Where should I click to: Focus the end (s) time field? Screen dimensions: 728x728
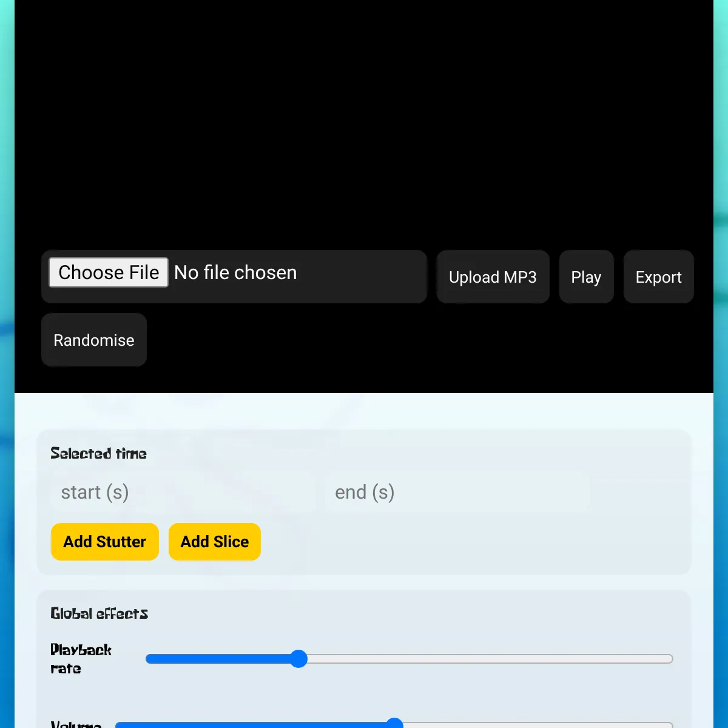[x=456, y=492]
